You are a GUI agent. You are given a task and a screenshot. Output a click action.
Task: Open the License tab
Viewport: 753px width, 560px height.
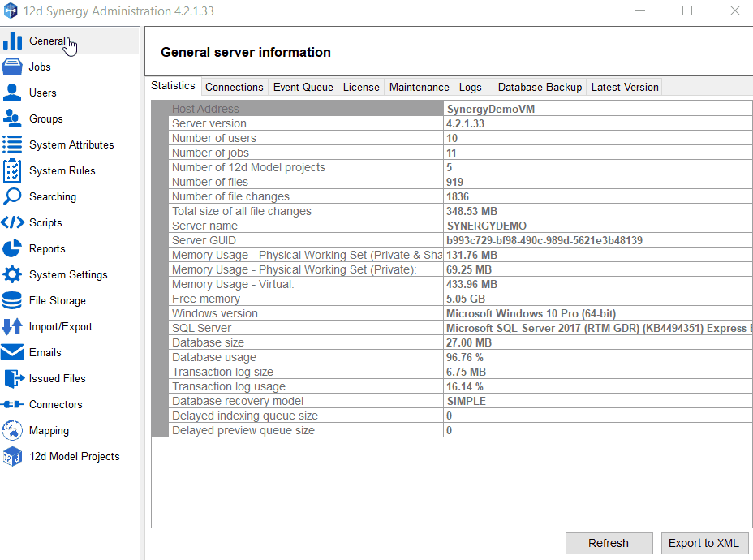[361, 87]
